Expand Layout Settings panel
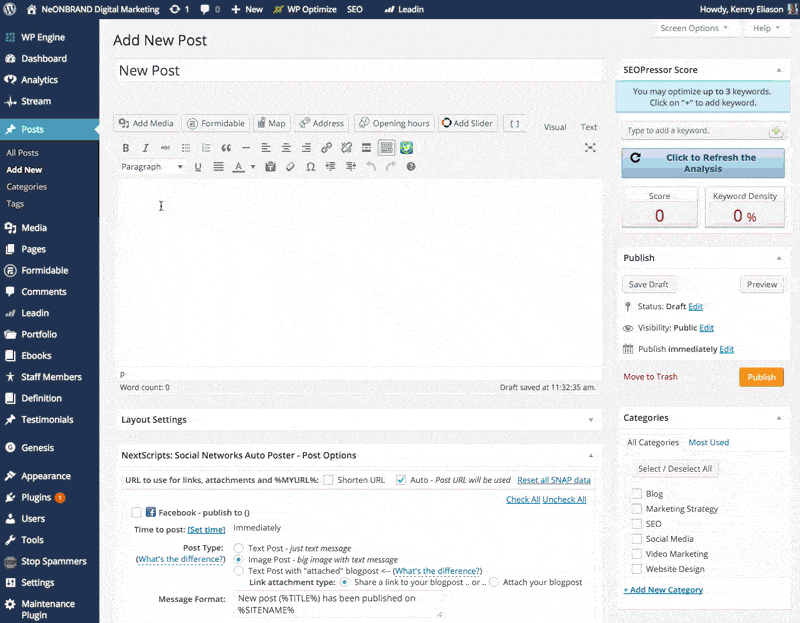The width and height of the screenshot is (800, 623). coord(591,420)
